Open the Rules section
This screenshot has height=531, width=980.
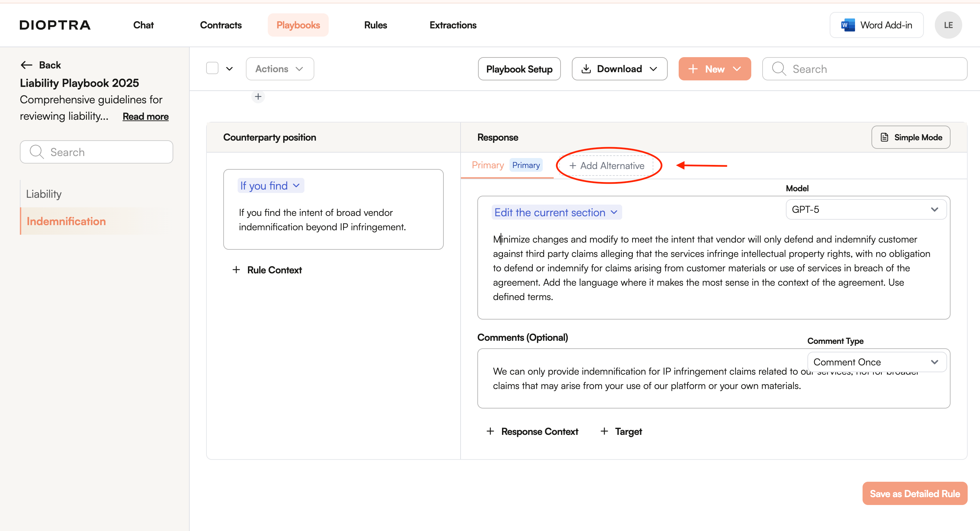coord(376,25)
